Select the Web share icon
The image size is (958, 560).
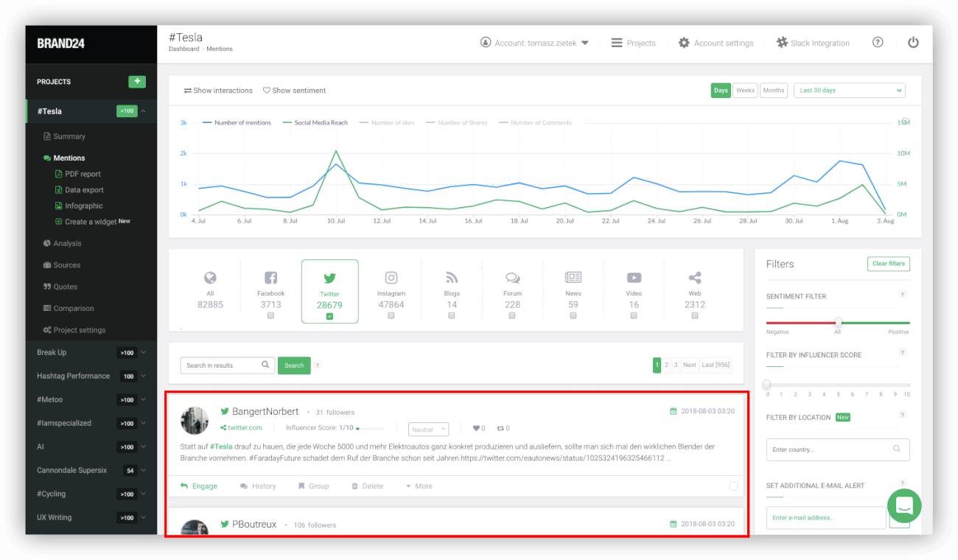(695, 278)
